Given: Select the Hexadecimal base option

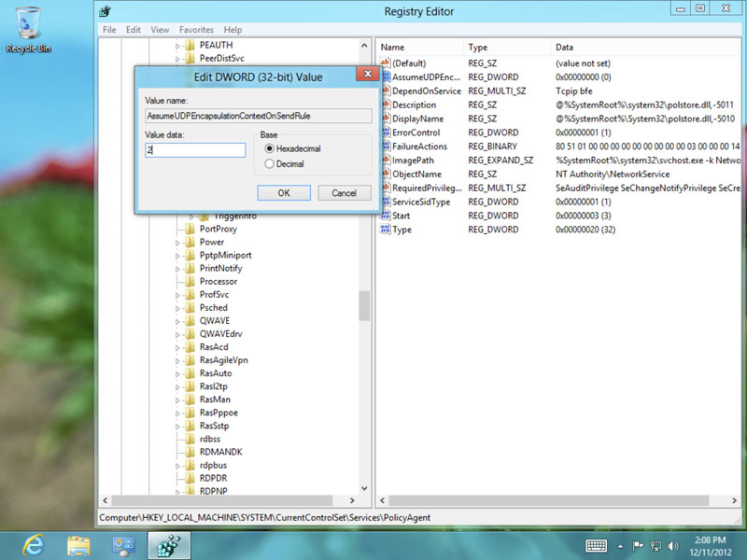Looking at the screenshot, I should [x=270, y=148].
